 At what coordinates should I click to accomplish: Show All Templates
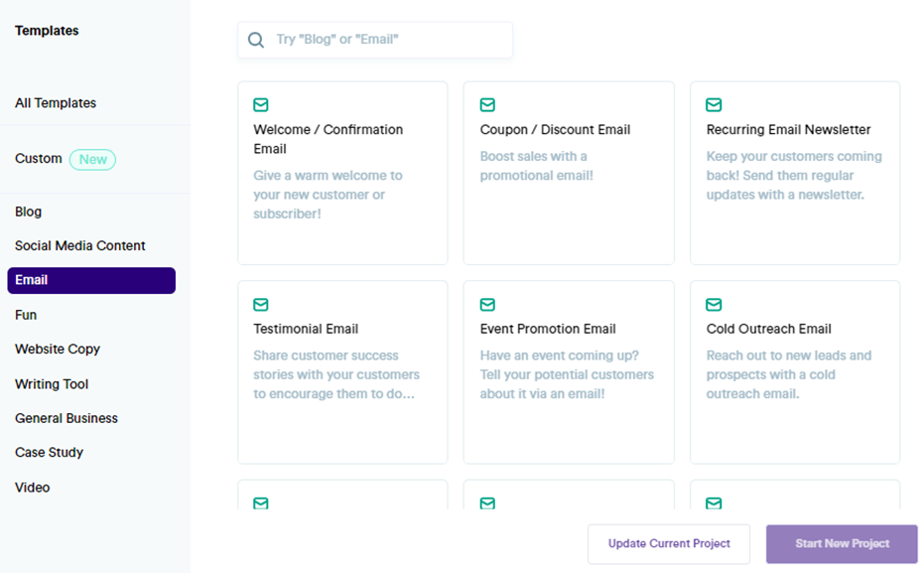(55, 102)
